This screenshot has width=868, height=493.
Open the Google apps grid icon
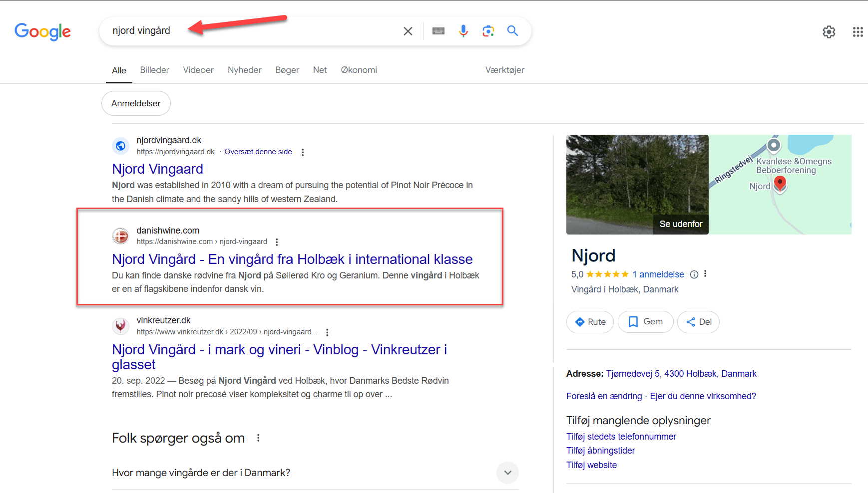point(858,32)
